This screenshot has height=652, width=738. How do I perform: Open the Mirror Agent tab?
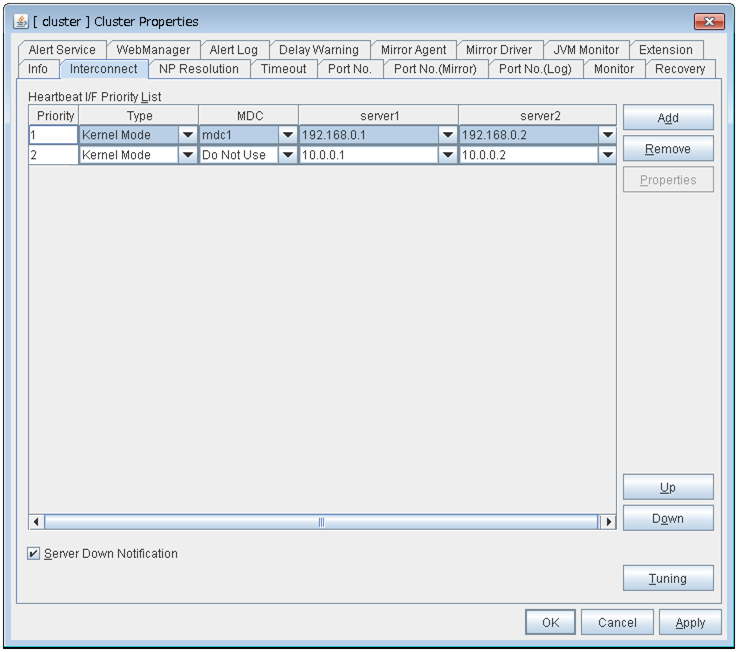coord(413,50)
